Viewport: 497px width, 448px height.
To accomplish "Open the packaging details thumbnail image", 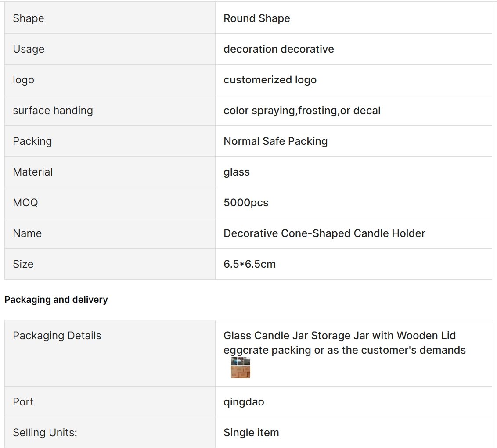I will pyautogui.click(x=240, y=368).
